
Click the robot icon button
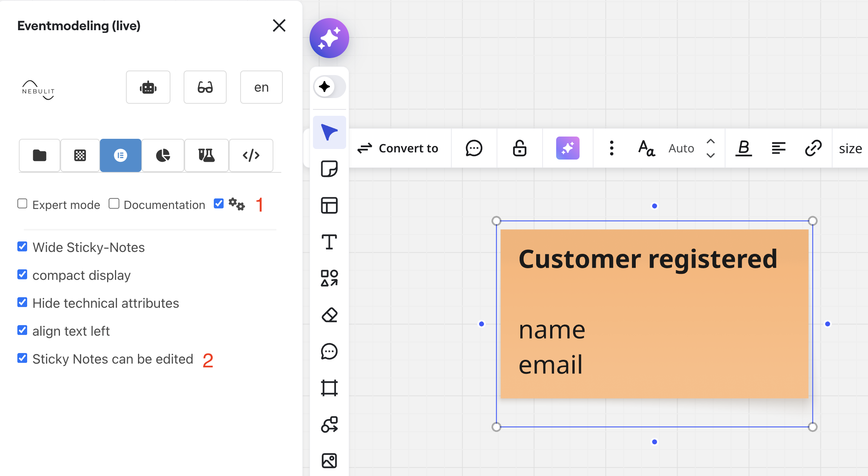click(148, 87)
